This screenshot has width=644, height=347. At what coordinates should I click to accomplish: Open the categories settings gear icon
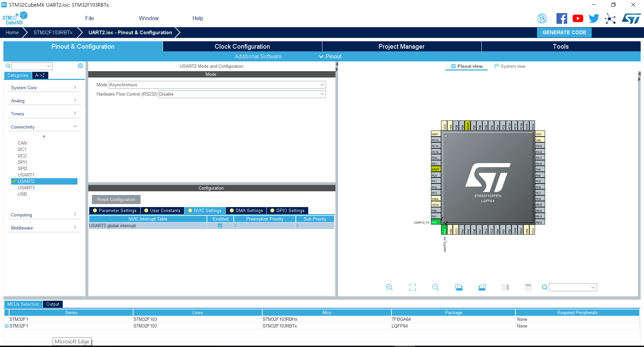tap(80, 66)
